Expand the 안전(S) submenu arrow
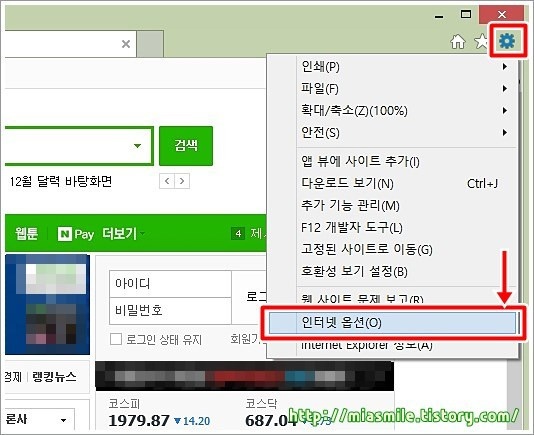The width and height of the screenshot is (534, 435). coord(505,133)
